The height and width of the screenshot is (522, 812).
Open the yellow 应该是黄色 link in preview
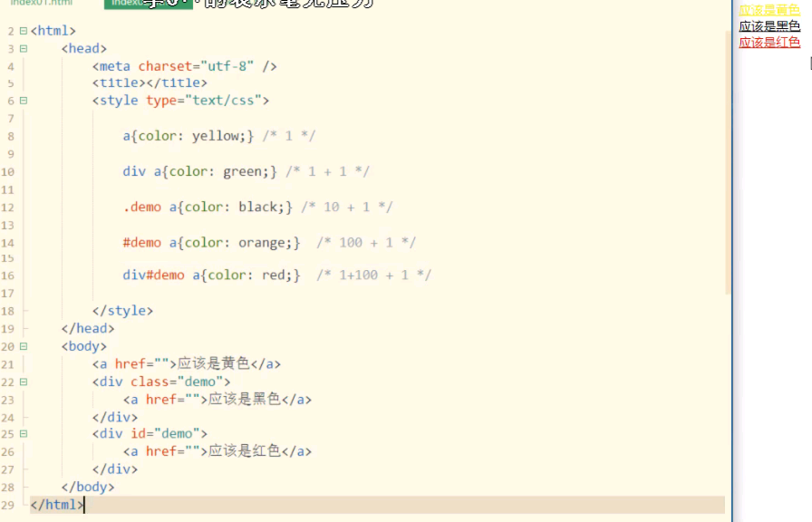click(769, 10)
